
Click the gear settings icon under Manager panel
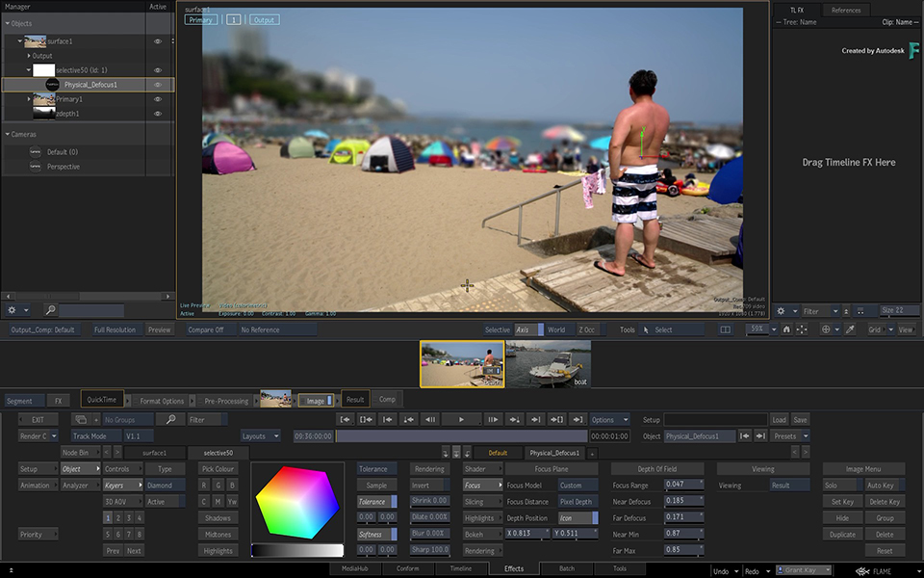[12, 310]
